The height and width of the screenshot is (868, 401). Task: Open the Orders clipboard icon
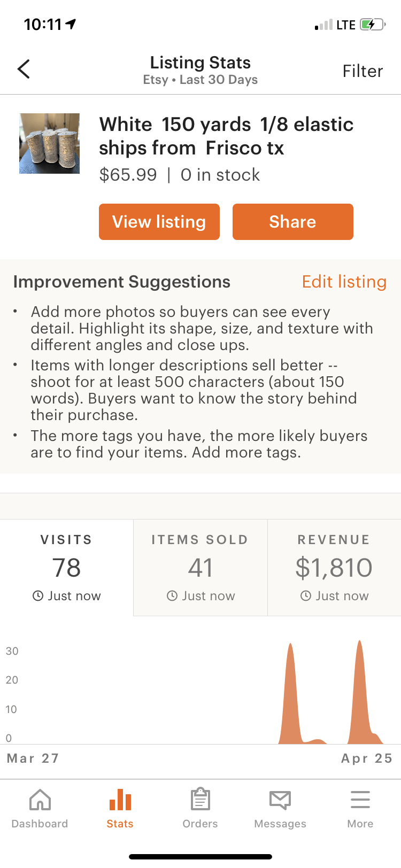click(200, 800)
